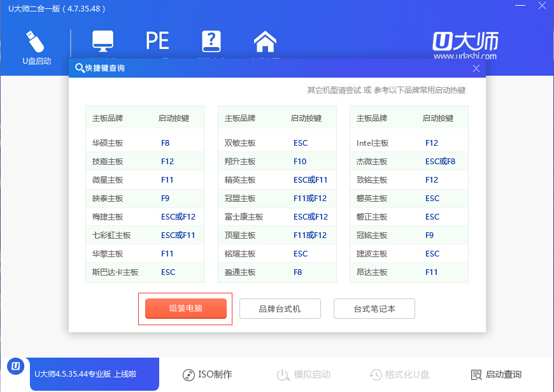Screen dimensions: 554x392
Task: Click the 精英主板 row label
Action: pyautogui.click(x=240, y=179)
